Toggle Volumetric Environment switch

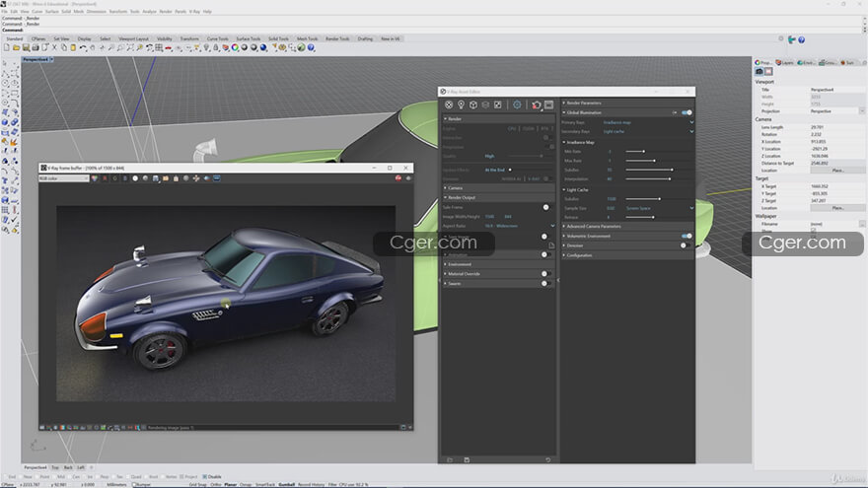pyautogui.click(x=687, y=236)
